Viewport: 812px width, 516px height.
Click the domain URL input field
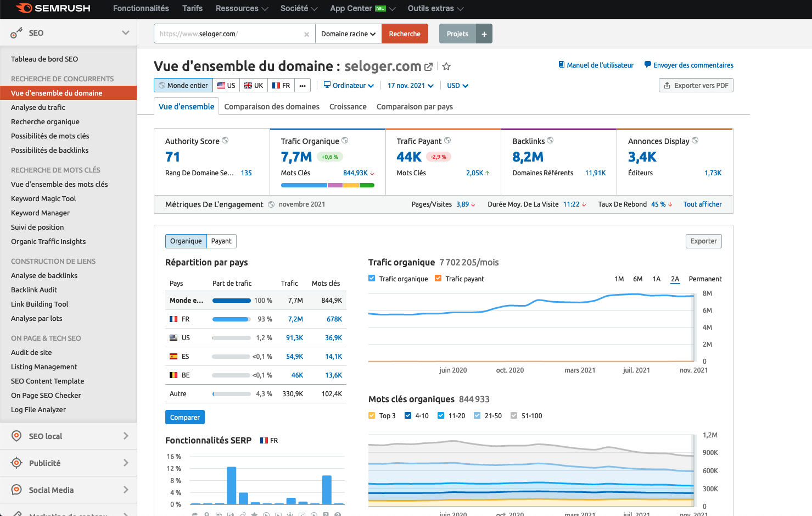(x=228, y=34)
